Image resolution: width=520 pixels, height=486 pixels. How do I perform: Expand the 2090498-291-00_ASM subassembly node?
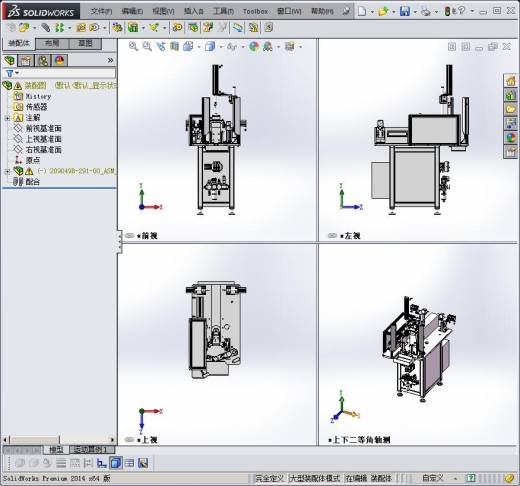[7, 172]
